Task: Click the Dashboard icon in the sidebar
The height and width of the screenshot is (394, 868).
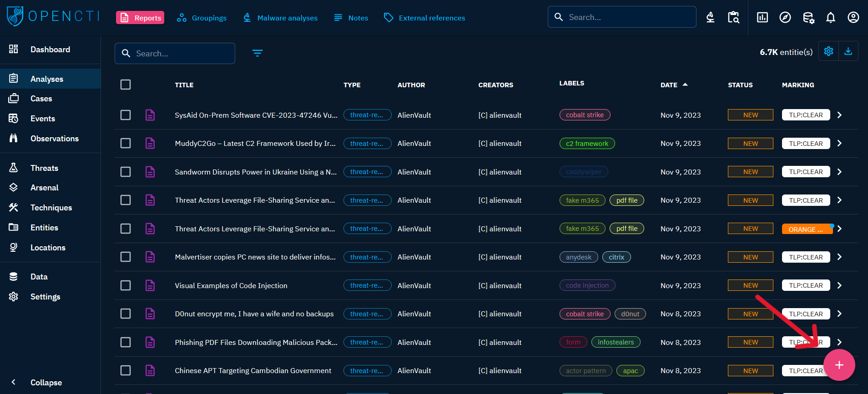Action: click(14, 49)
